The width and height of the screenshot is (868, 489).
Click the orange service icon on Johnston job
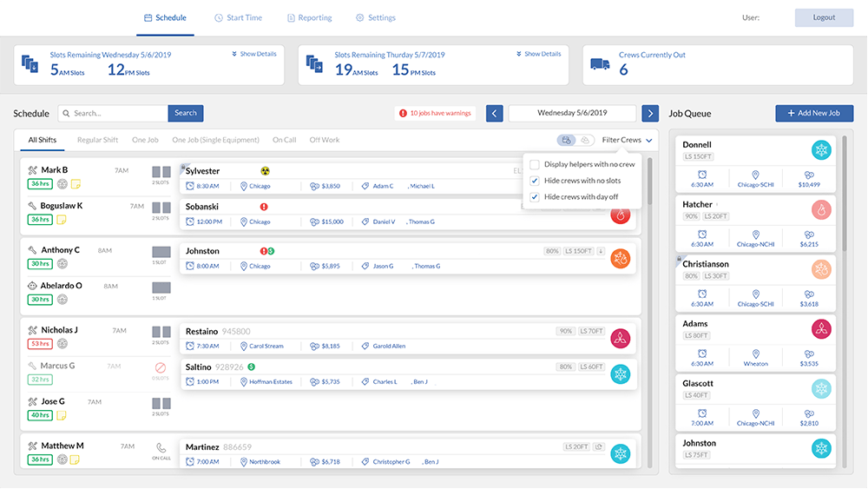pos(621,258)
